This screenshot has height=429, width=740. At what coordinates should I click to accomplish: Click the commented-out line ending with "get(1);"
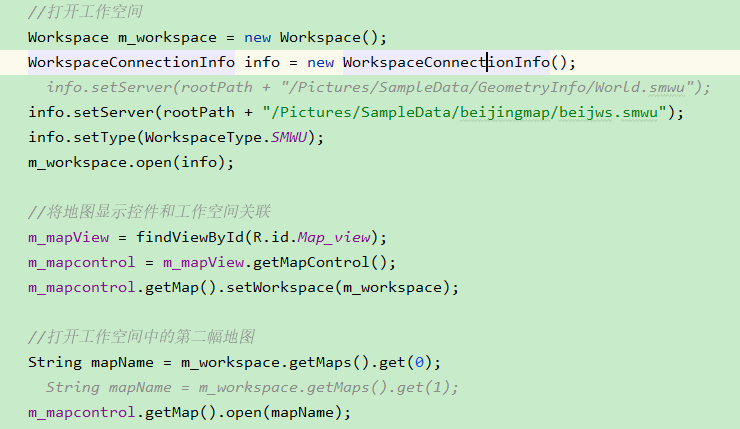coord(252,387)
